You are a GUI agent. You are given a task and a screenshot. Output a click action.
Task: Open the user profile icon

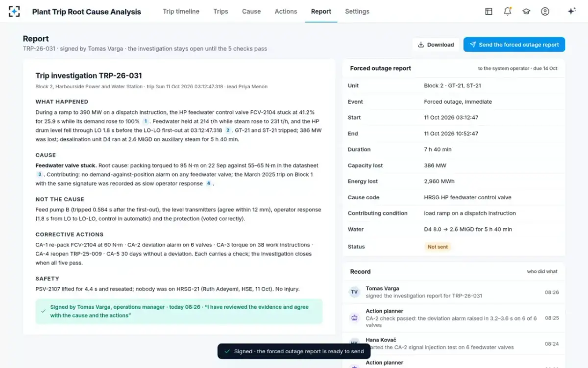point(545,11)
